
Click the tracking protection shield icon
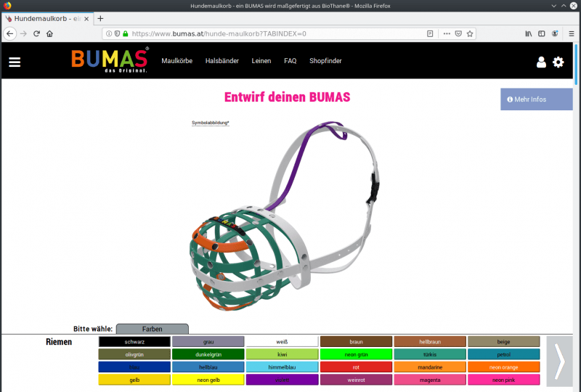click(x=117, y=33)
